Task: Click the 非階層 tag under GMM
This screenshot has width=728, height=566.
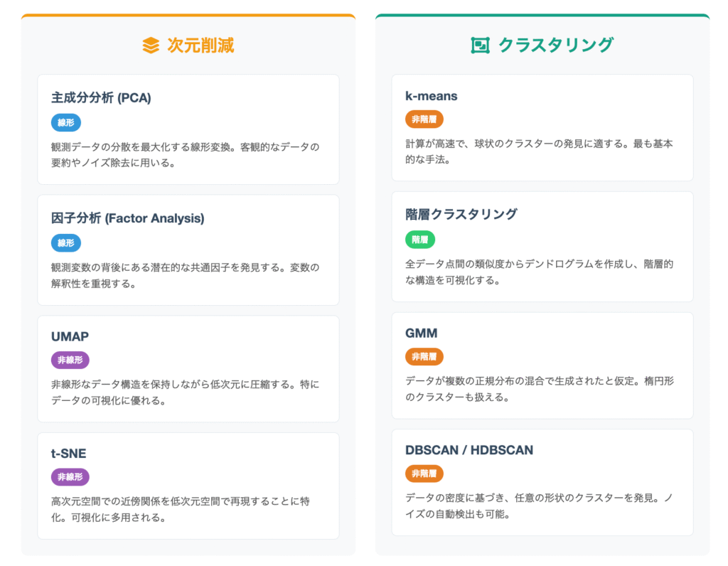Action: [x=424, y=357]
